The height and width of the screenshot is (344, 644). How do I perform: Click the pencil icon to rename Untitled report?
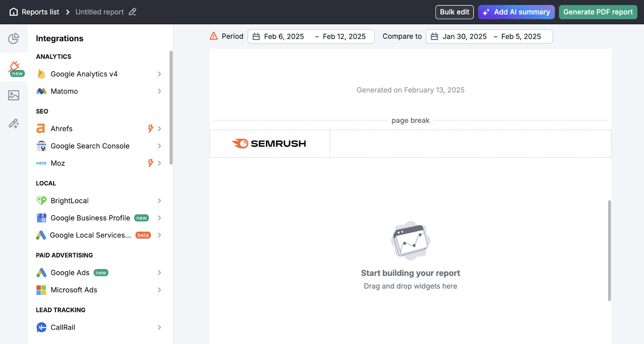(132, 12)
